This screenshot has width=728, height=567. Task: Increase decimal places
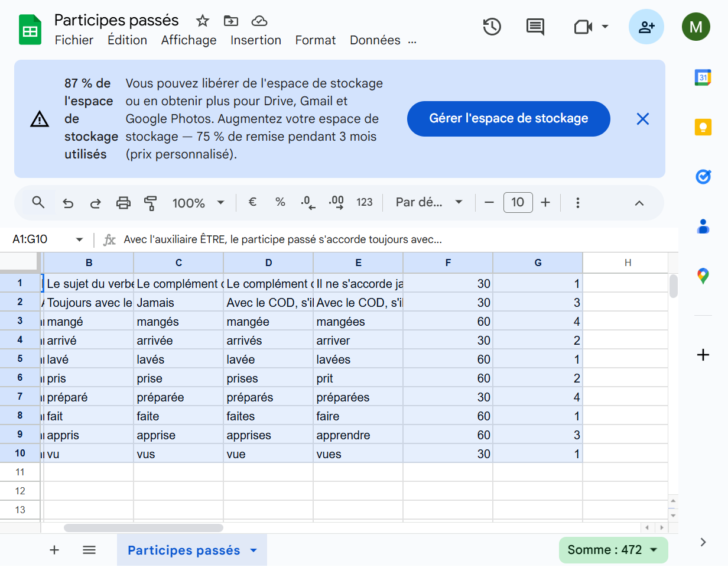(x=336, y=203)
